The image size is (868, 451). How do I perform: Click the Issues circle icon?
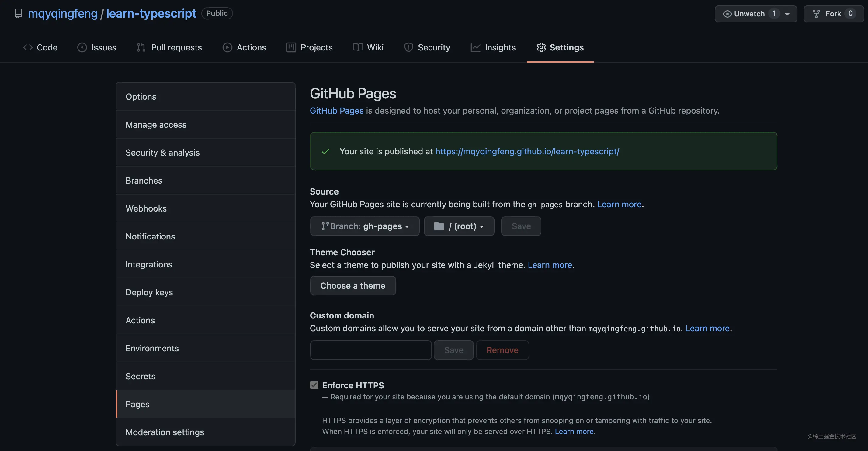(82, 47)
